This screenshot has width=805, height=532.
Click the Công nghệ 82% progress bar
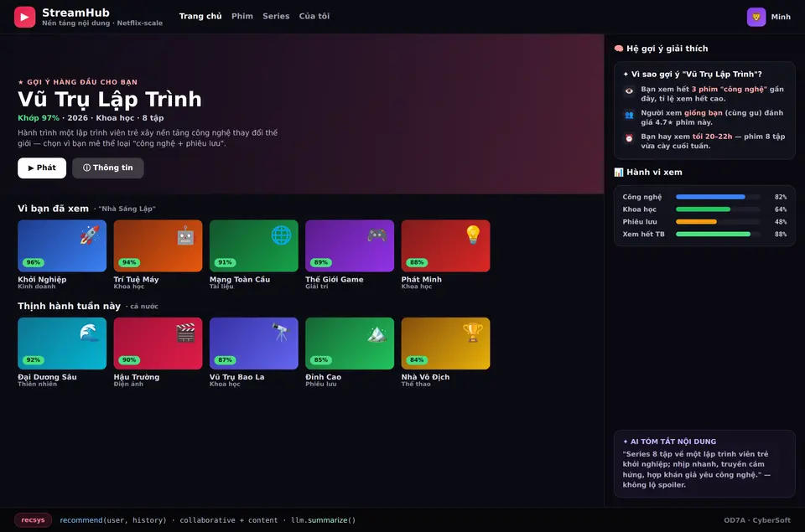(x=718, y=197)
